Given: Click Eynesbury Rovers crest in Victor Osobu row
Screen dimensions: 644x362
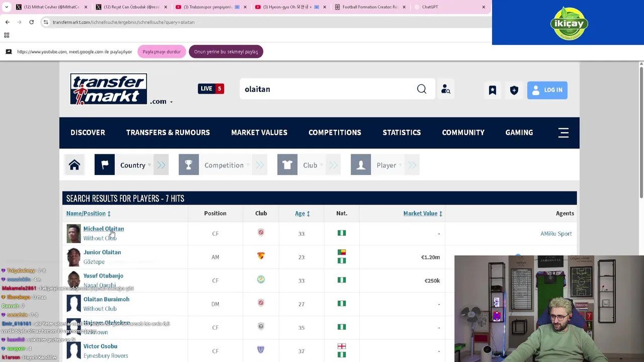Looking at the screenshot, I should (261, 350).
